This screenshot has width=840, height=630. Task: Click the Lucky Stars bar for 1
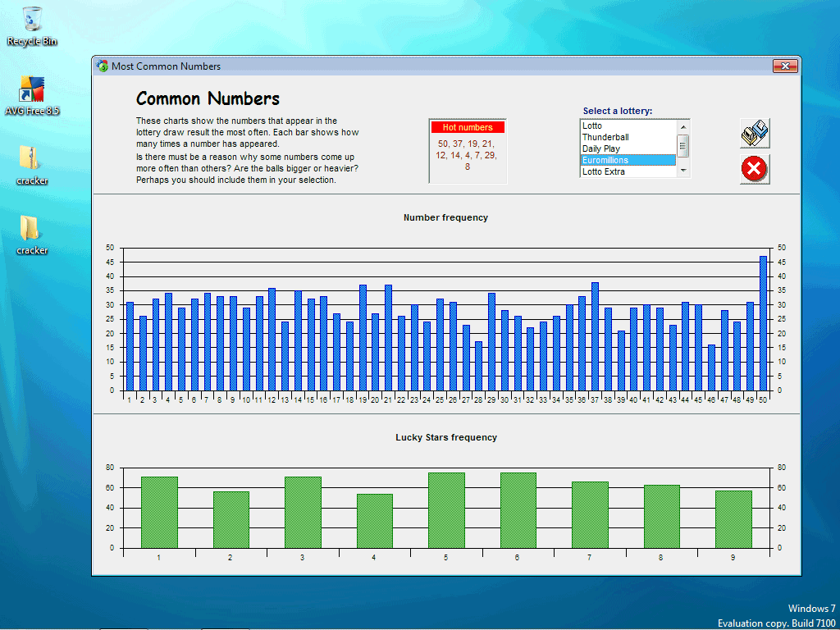pyautogui.click(x=159, y=512)
